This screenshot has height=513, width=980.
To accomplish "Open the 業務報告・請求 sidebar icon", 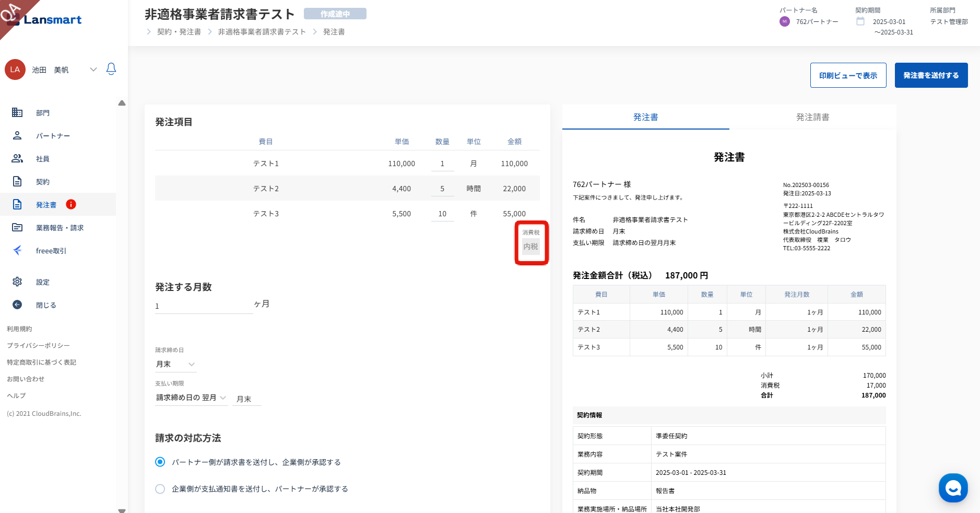I will (17, 227).
